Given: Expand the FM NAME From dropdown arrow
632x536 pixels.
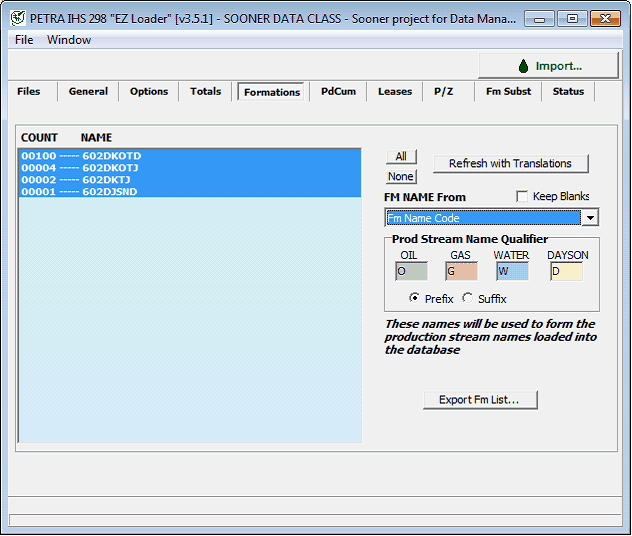Looking at the screenshot, I should click(x=590, y=218).
